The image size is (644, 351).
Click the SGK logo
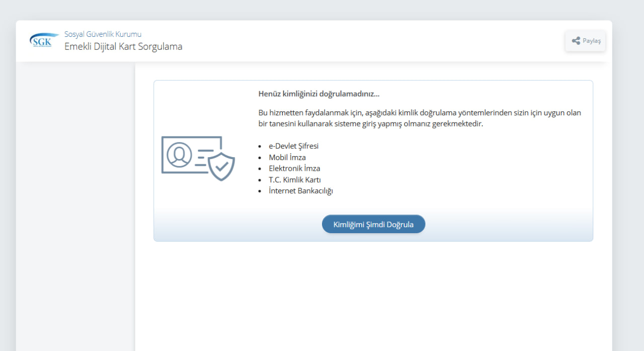tap(44, 41)
